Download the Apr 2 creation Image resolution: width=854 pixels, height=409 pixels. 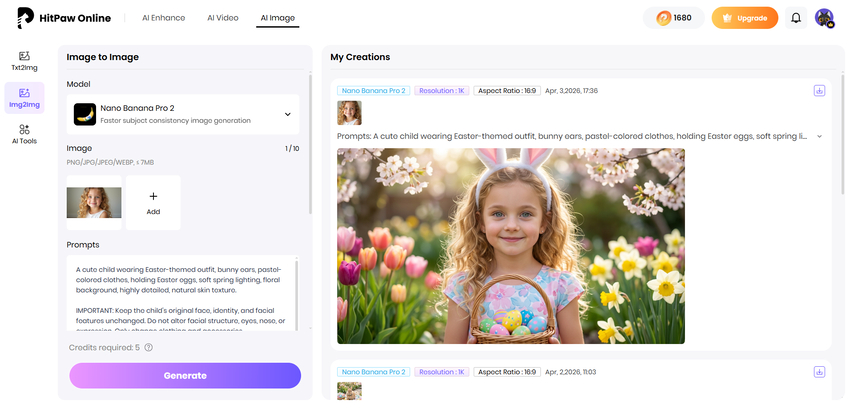tap(819, 371)
